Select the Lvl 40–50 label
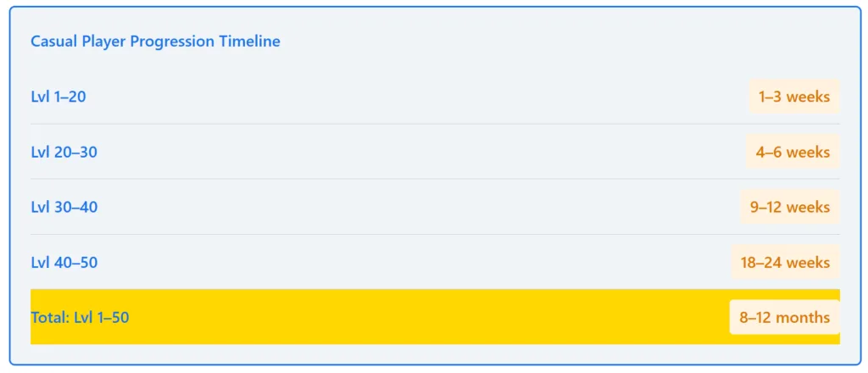The width and height of the screenshot is (868, 373). pos(64,262)
